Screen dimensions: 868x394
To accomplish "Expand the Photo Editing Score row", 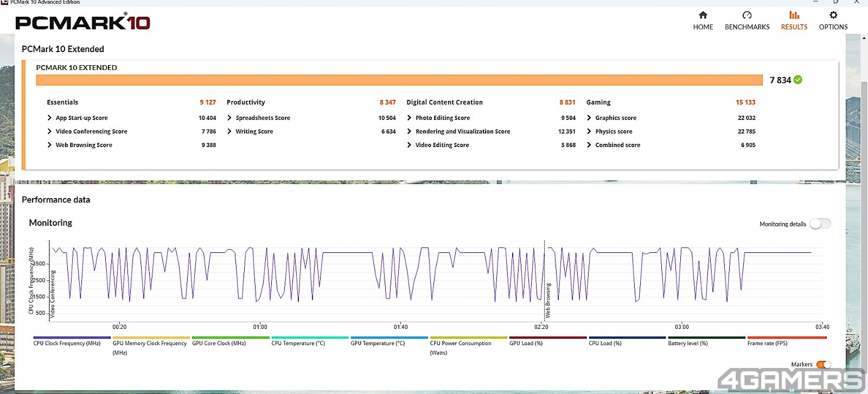I will (409, 118).
